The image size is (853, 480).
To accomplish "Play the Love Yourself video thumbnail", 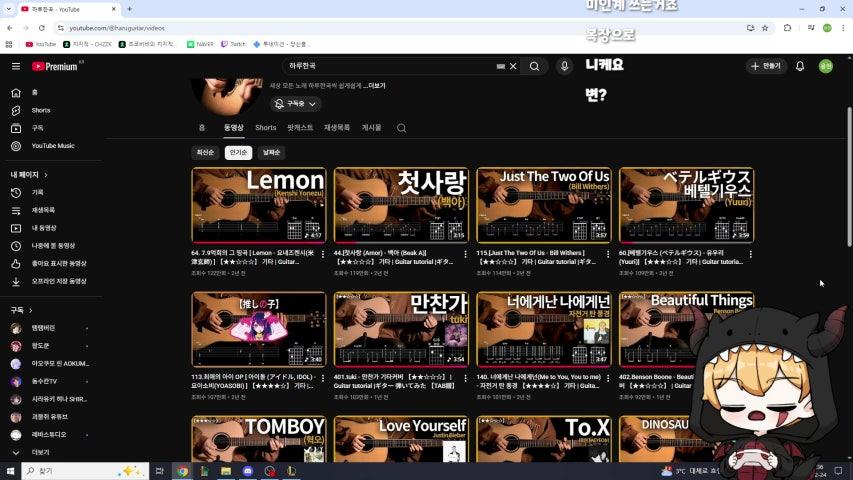I will 401,439.
